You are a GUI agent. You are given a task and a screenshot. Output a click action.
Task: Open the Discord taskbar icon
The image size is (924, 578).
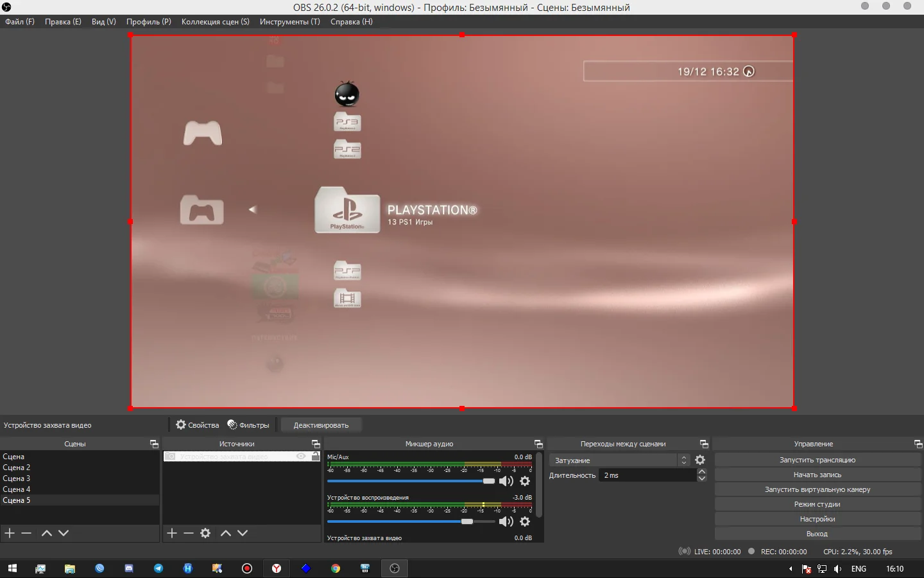(x=129, y=568)
